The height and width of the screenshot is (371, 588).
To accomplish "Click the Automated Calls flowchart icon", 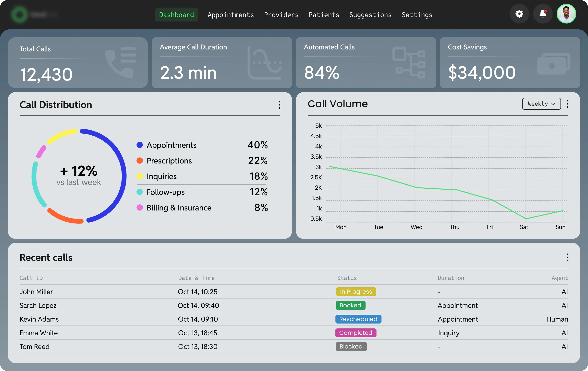I will (409, 63).
